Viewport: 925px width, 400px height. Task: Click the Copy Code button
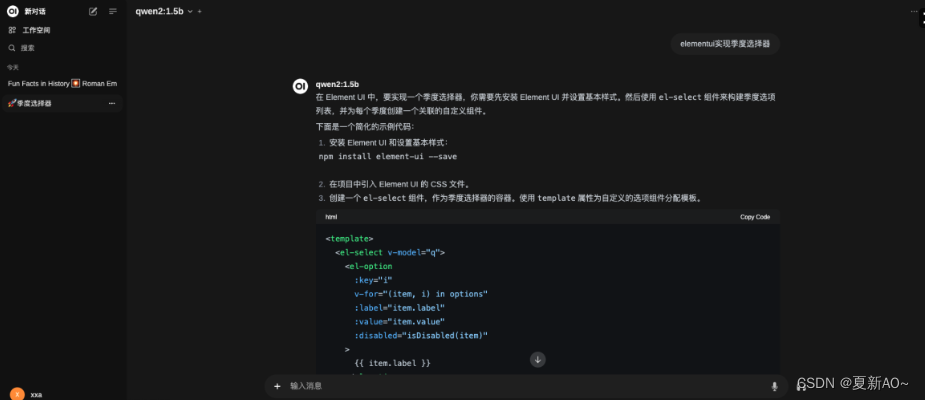click(x=755, y=217)
